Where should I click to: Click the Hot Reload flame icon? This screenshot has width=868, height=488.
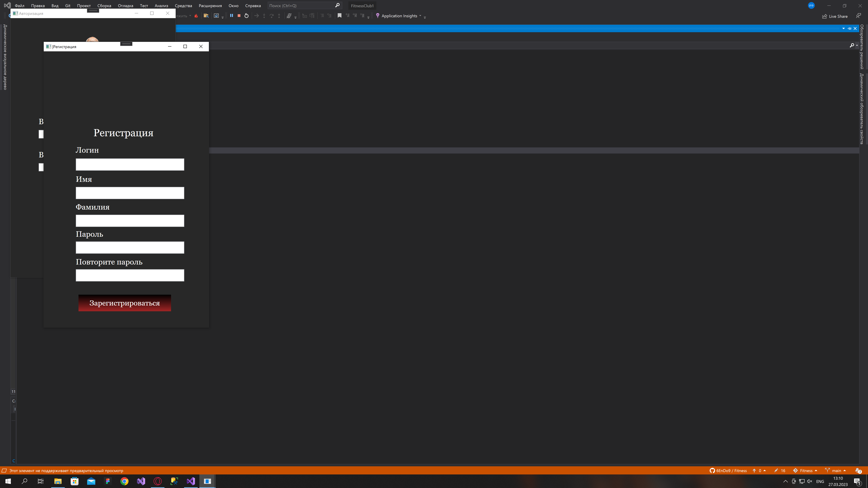196,15
